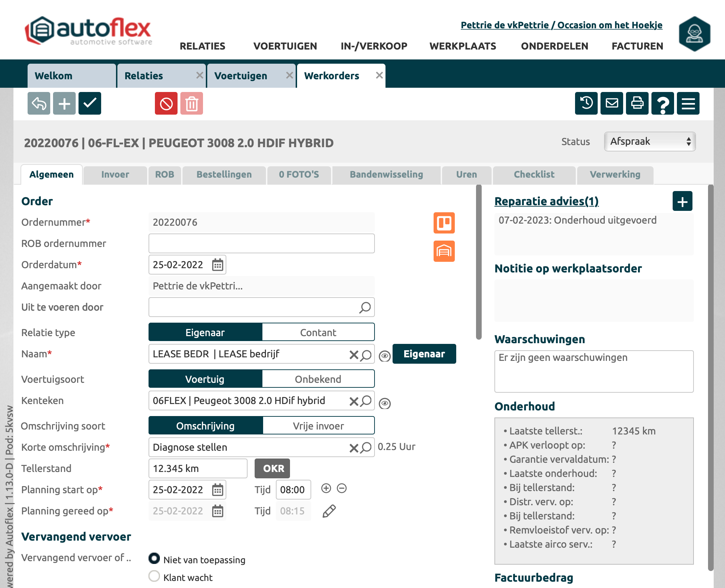Open the Reparatie advies(1) link
This screenshot has height=588, width=725.
546,201
